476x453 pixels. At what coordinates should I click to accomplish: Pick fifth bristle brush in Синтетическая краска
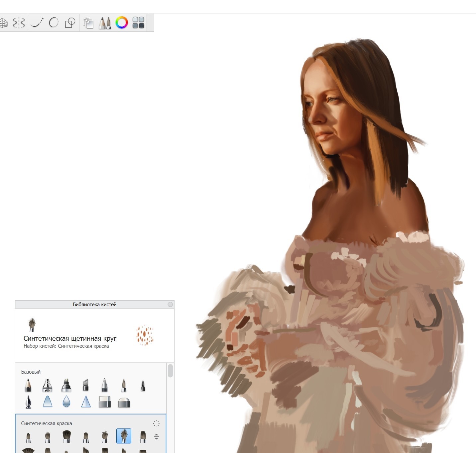[105, 436]
